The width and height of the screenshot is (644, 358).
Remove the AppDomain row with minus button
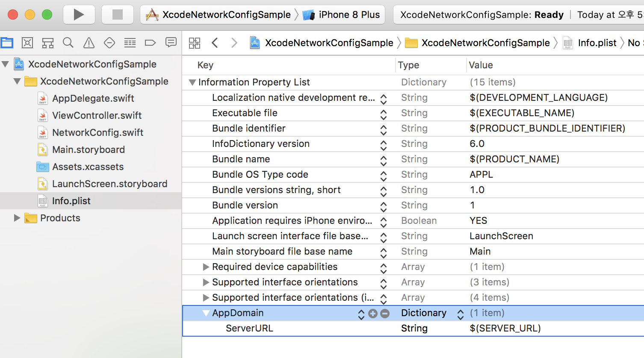(385, 314)
